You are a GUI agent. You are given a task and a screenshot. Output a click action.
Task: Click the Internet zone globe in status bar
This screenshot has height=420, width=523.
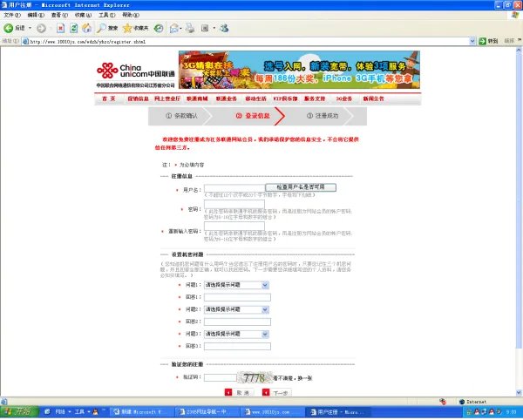[462, 402]
